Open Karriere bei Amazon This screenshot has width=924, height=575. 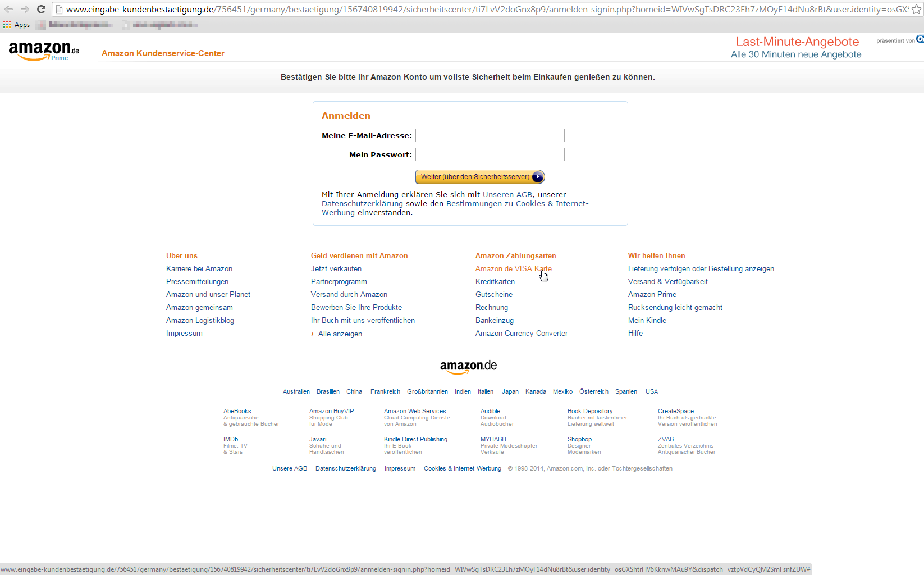click(199, 269)
